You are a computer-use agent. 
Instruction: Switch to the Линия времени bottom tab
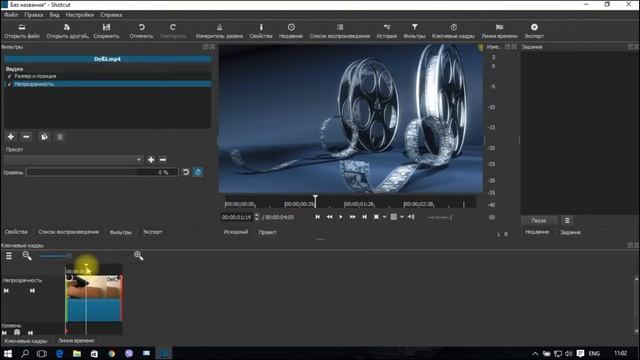coord(76,340)
